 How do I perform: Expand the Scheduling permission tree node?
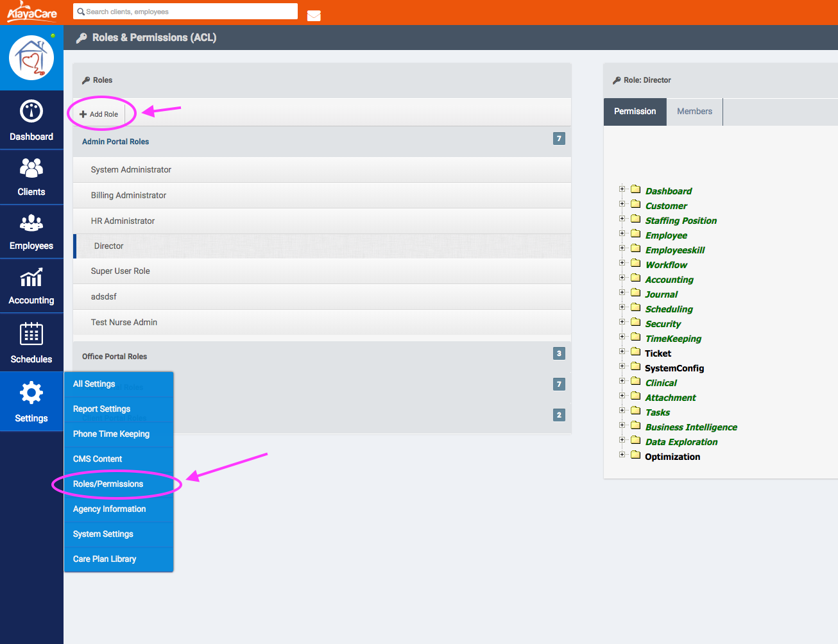click(622, 307)
